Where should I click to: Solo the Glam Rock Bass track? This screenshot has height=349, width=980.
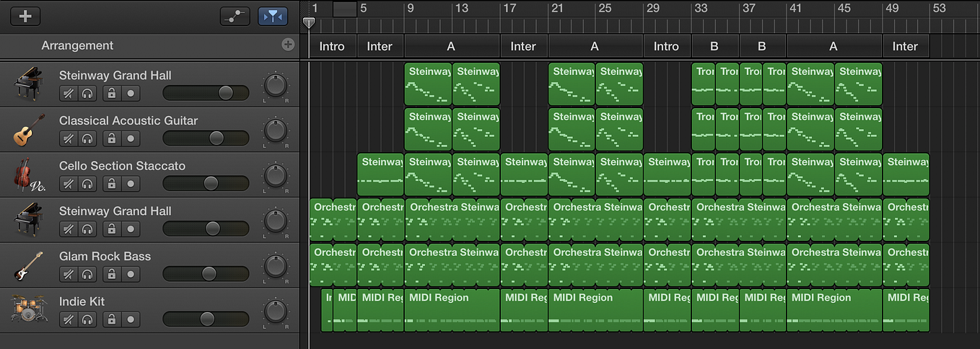pyautogui.click(x=87, y=274)
